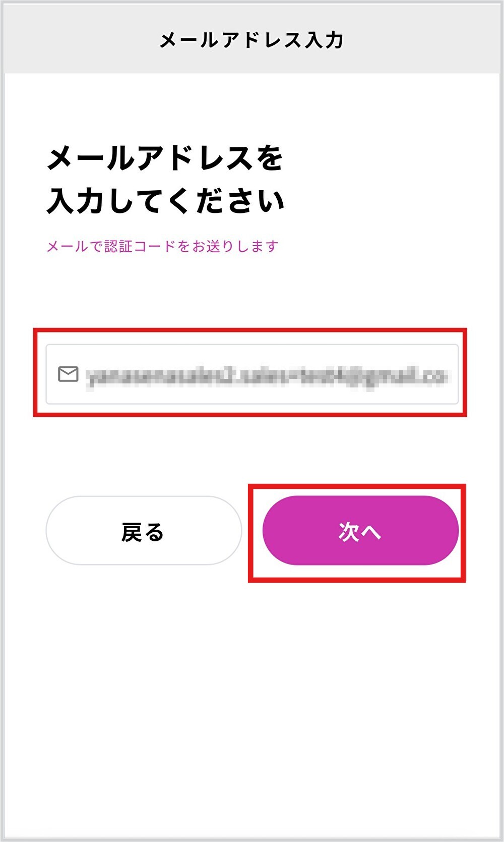The width and height of the screenshot is (504, 842).
Task: Click the gray header bar at top
Action: [252, 39]
